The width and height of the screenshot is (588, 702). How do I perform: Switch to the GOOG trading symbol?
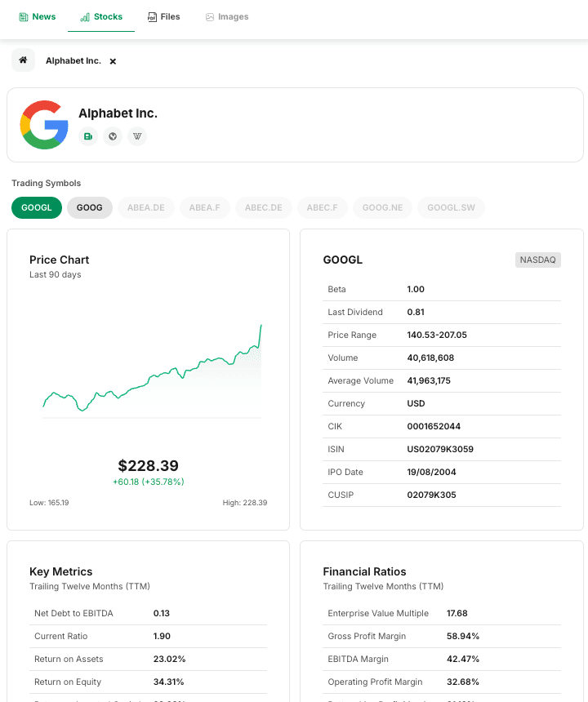(90, 207)
